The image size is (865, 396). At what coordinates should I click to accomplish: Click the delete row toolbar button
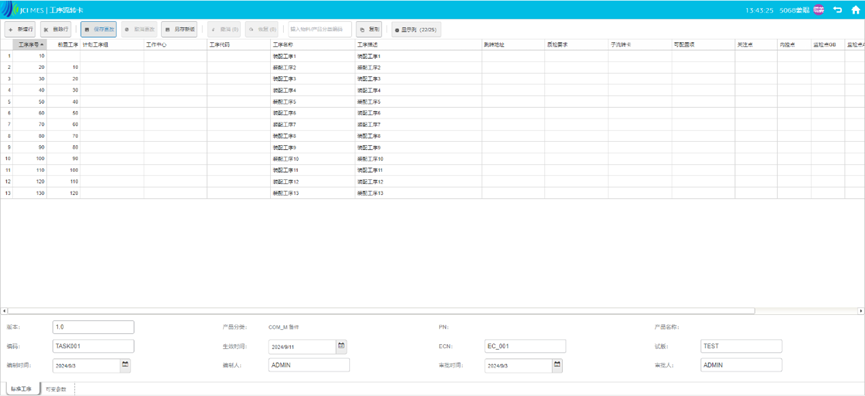(56, 29)
